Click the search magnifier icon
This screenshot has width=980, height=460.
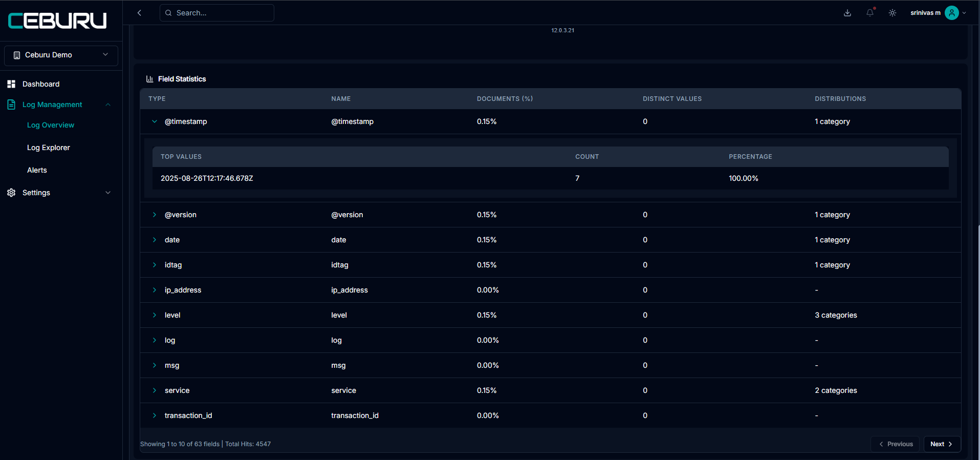pos(168,13)
